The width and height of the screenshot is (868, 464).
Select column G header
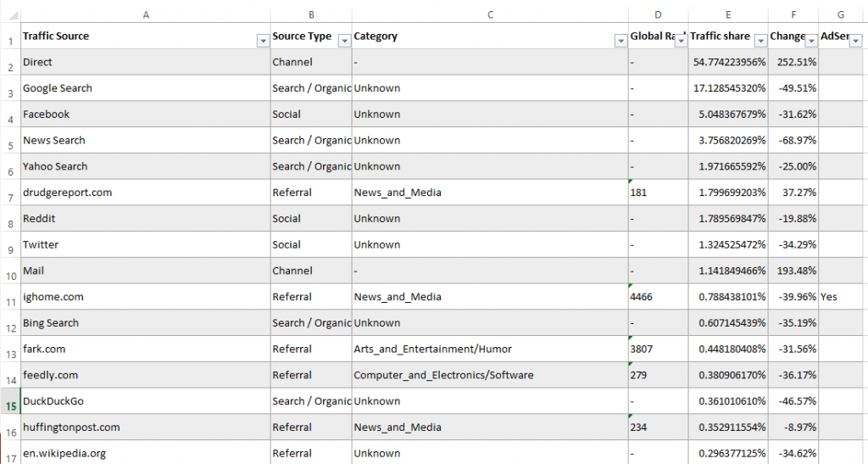tap(840, 15)
